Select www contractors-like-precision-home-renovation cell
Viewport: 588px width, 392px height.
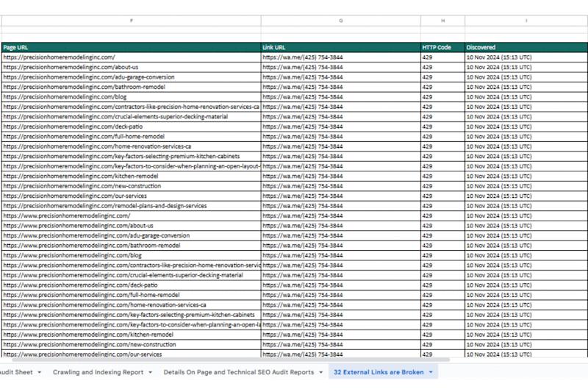132,266
